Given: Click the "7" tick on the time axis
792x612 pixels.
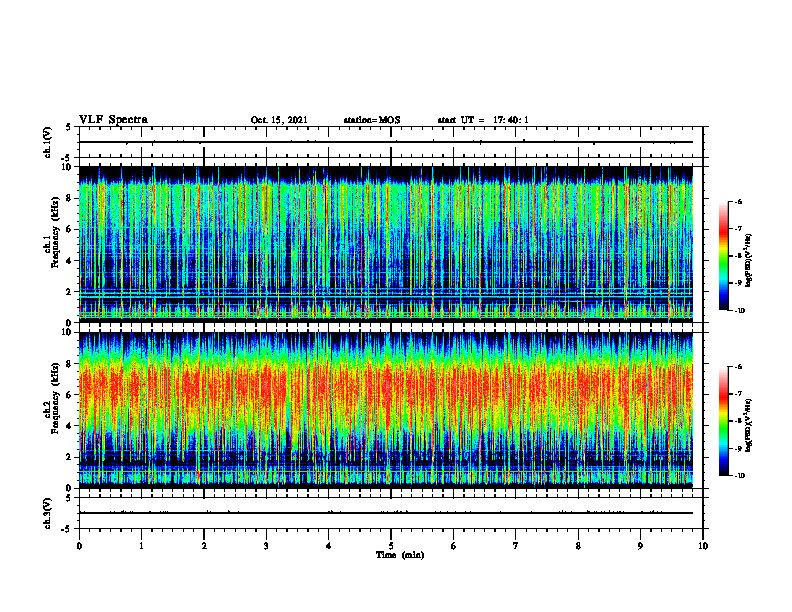Looking at the screenshot, I should tap(516, 546).
